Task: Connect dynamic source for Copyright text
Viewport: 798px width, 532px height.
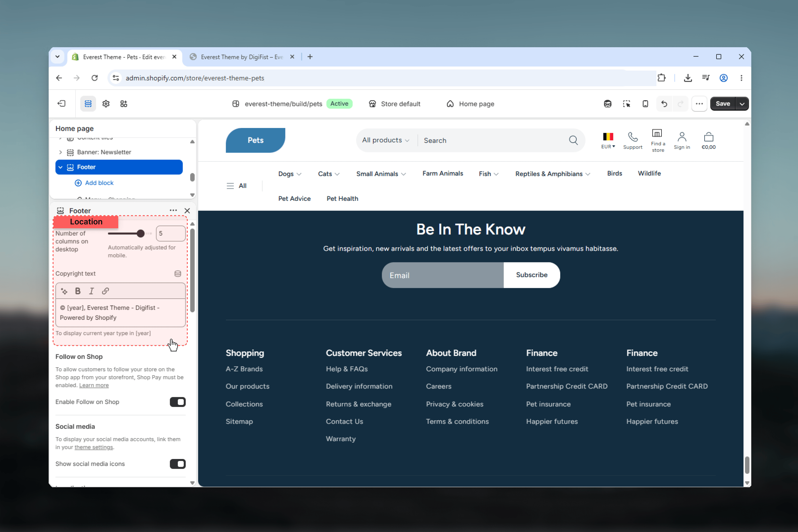Action: point(178,274)
